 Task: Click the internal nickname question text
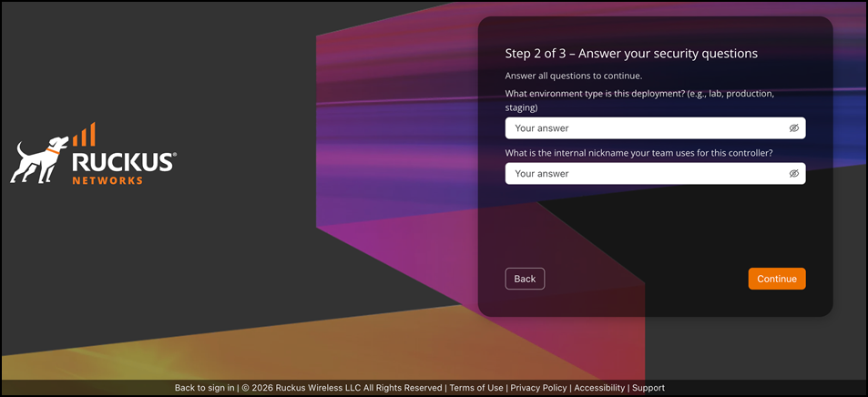click(x=638, y=153)
